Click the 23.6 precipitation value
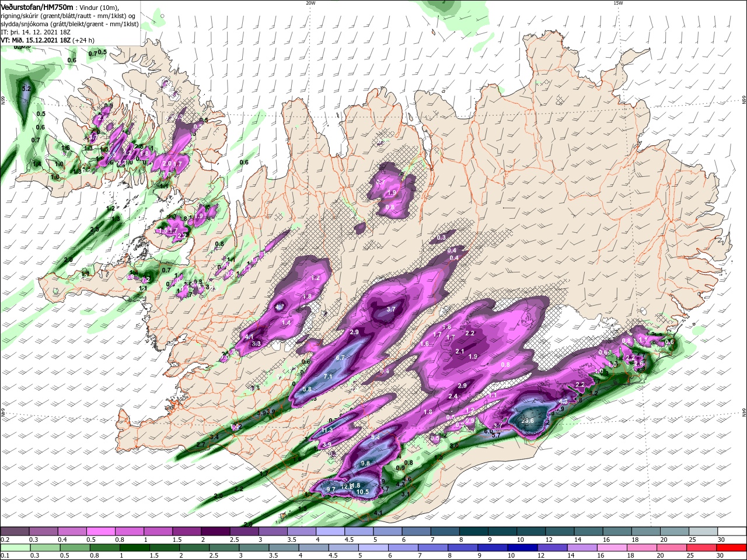The width and height of the screenshot is (747, 560). [x=528, y=420]
